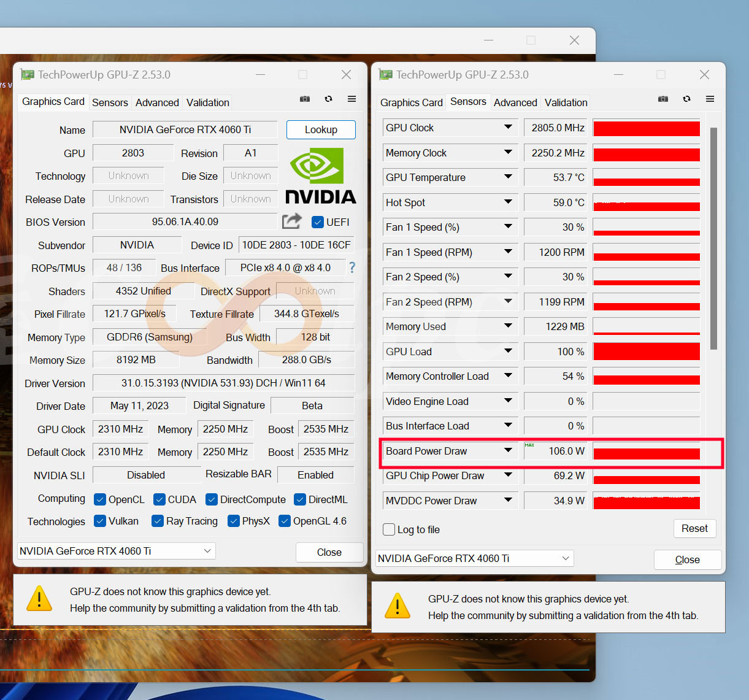Click the Lookup button
Image resolution: width=749 pixels, height=700 pixels.
321,129
